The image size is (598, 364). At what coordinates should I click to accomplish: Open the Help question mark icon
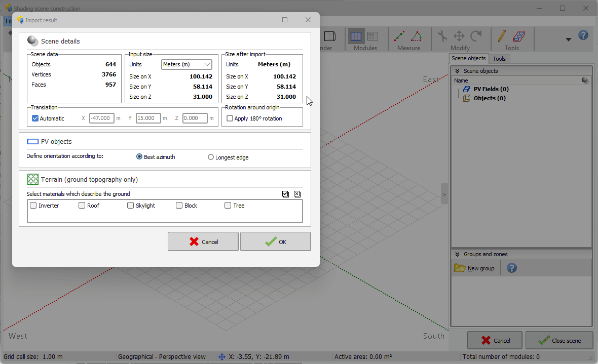(583, 35)
